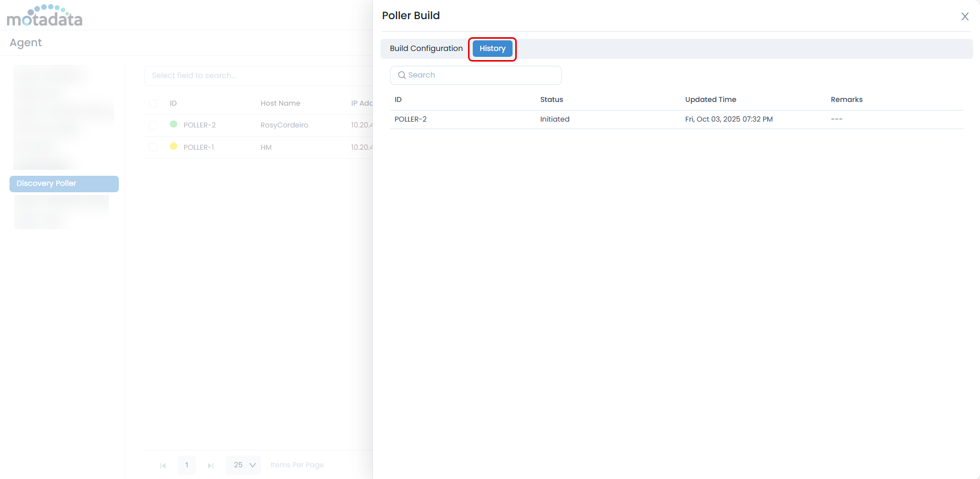Sort by the Status column header
Viewport: 980px width, 479px height.
[551, 100]
